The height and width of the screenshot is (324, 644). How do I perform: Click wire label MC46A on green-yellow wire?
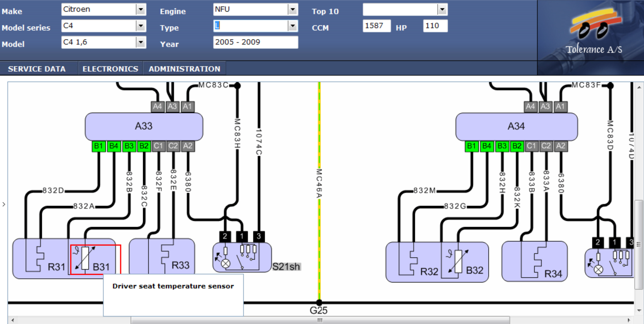coord(319,183)
